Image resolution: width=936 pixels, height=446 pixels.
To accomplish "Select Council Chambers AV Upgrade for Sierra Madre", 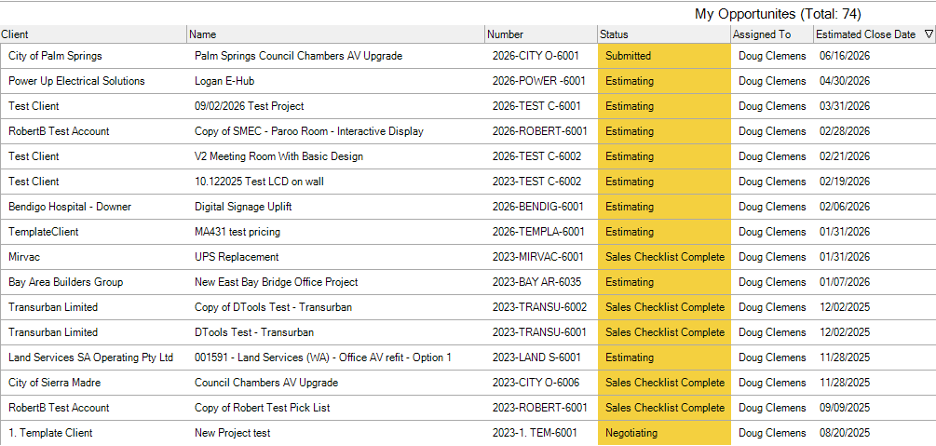I will 266,382.
